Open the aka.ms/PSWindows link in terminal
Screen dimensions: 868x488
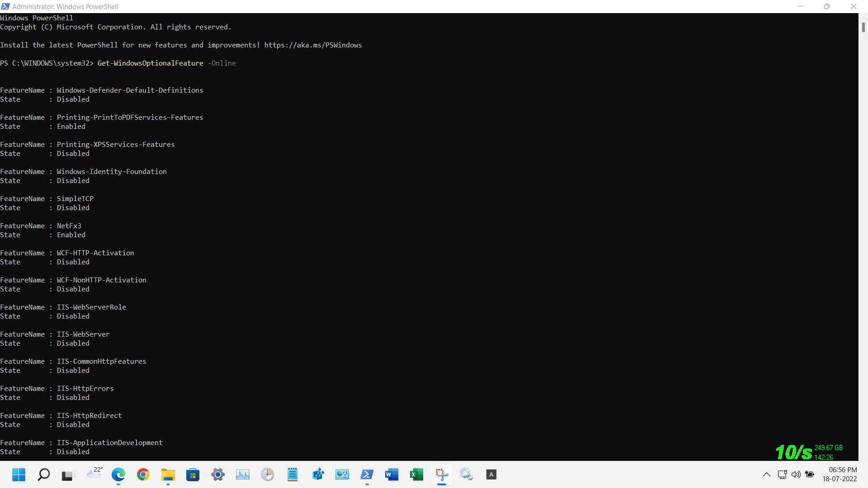[313, 45]
